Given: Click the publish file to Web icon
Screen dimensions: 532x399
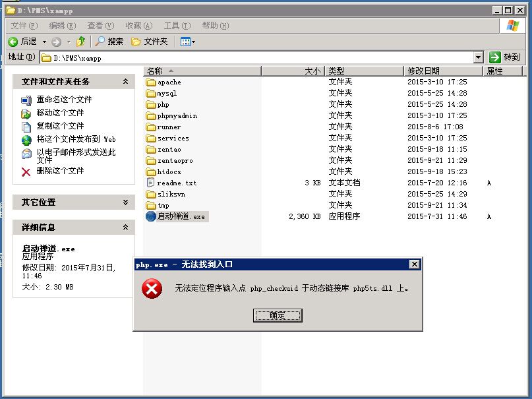Looking at the screenshot, I should tap(26, 140).
